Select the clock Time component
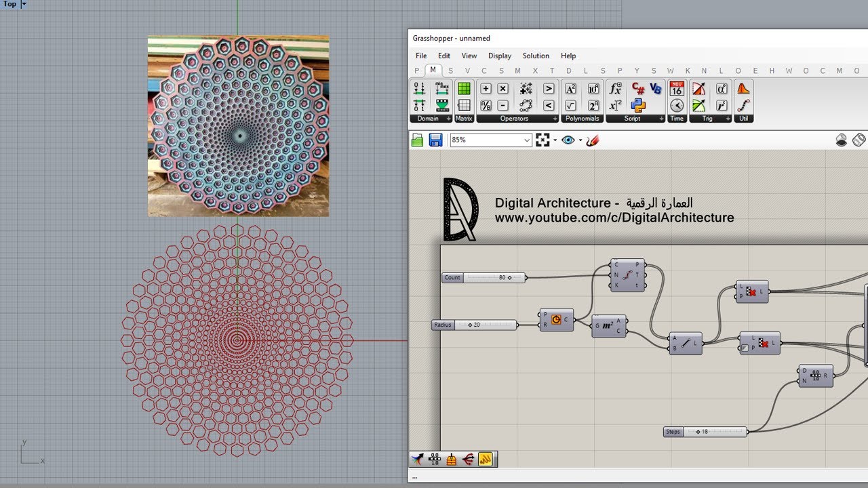 677,106
